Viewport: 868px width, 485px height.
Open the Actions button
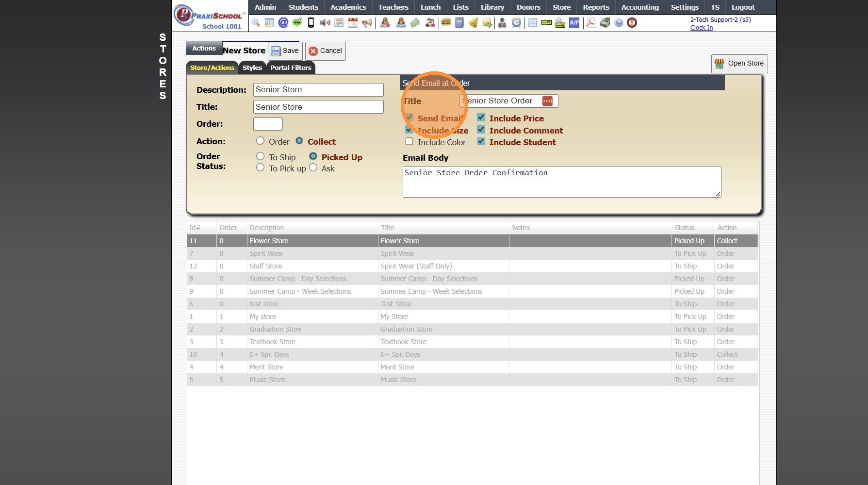coord(204,48)
